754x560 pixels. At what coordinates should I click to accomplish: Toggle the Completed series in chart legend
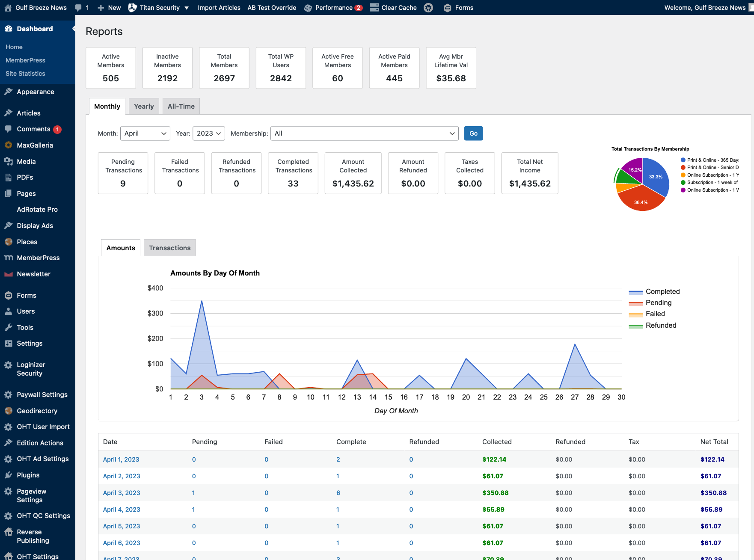pos(662,291)
